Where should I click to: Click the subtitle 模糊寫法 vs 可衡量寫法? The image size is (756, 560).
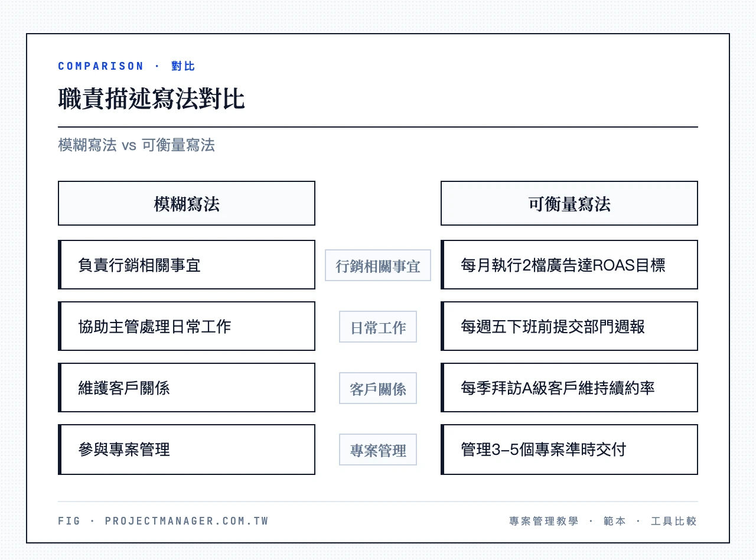[136, 145]
